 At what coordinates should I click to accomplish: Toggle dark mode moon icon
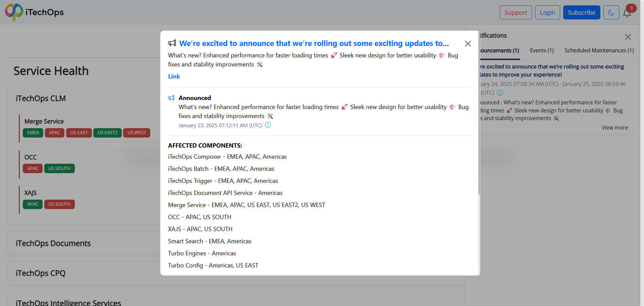(x=611, y=12)
